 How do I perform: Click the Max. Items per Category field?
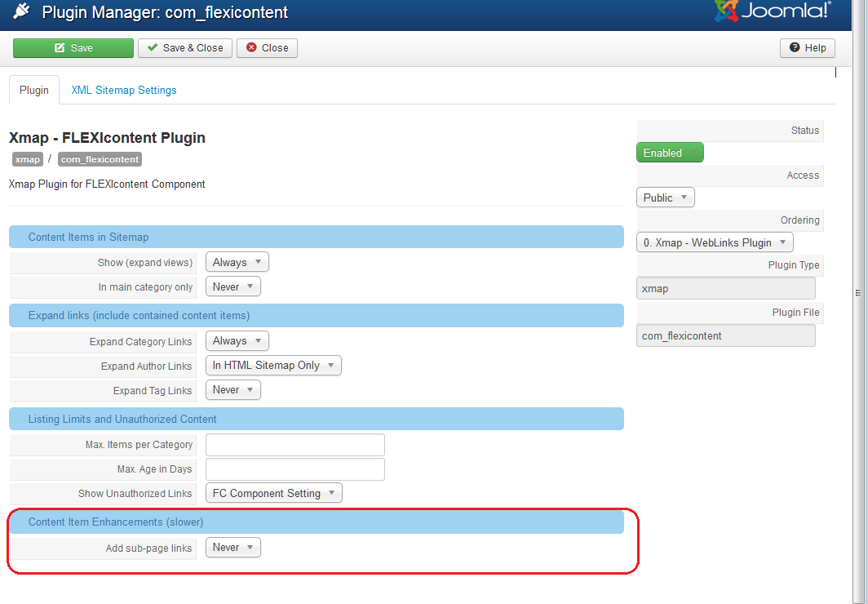[295, 445]
